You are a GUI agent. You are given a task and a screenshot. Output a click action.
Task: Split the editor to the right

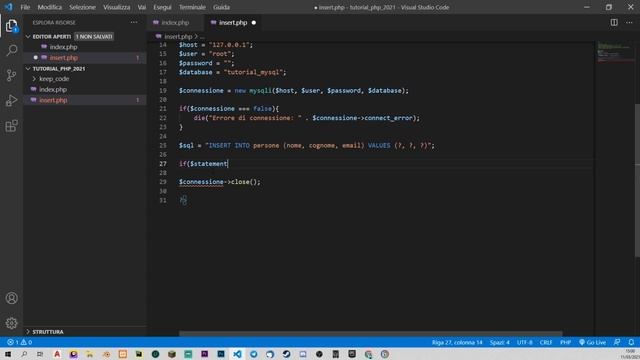click(614, 22)
